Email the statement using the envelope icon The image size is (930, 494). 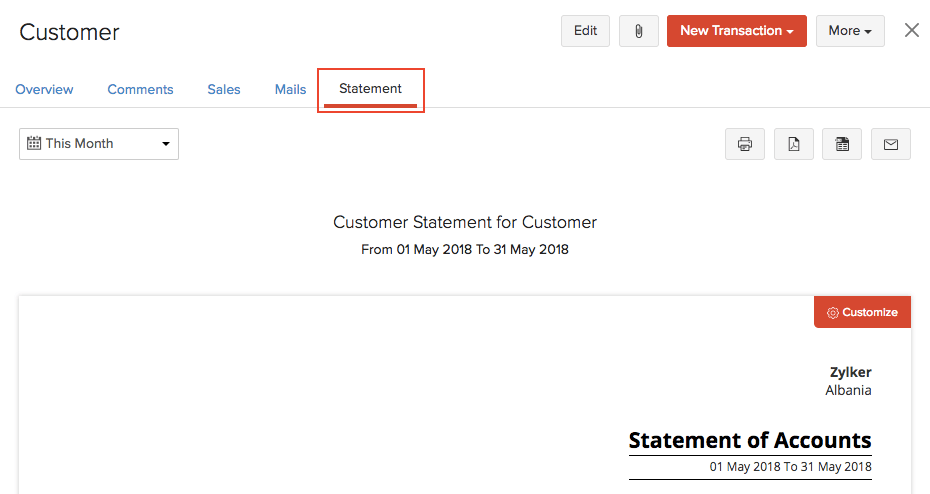point(890,144)
